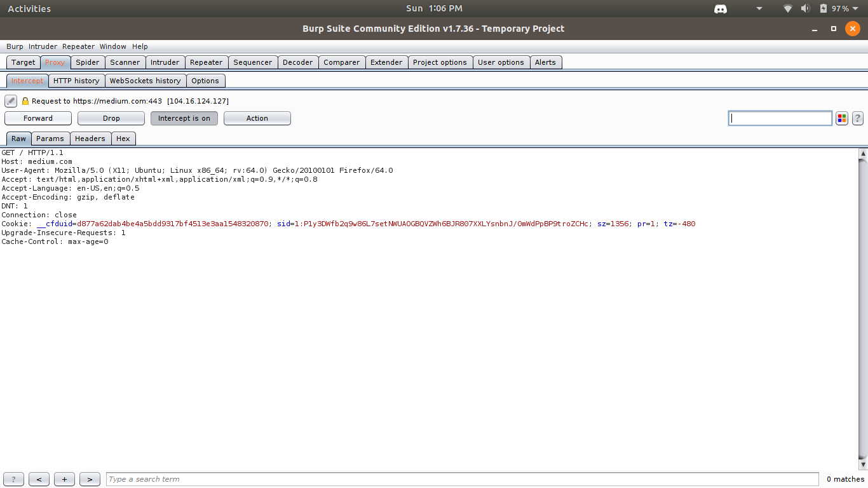Switch to the Params view tab
Image resolution: width=868 pixels, height=488 pixels.
[50, 139]
